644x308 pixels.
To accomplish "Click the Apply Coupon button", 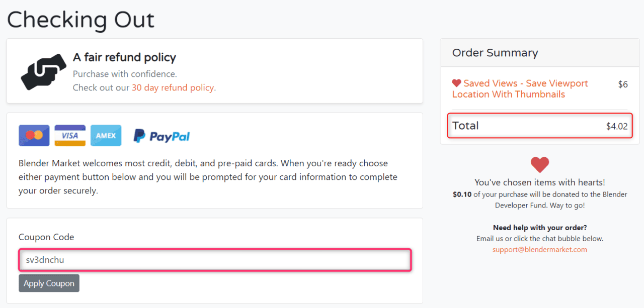I will (x=49, y=283).
